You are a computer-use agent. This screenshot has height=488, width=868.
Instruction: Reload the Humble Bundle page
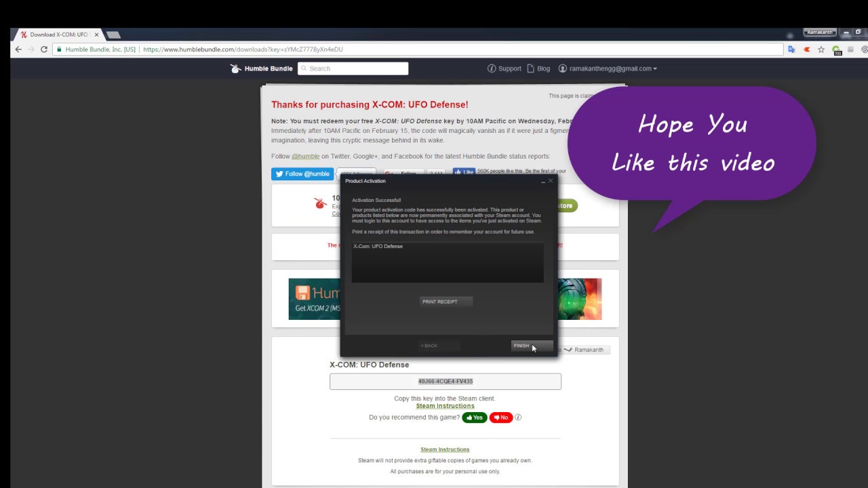(44, 49)
